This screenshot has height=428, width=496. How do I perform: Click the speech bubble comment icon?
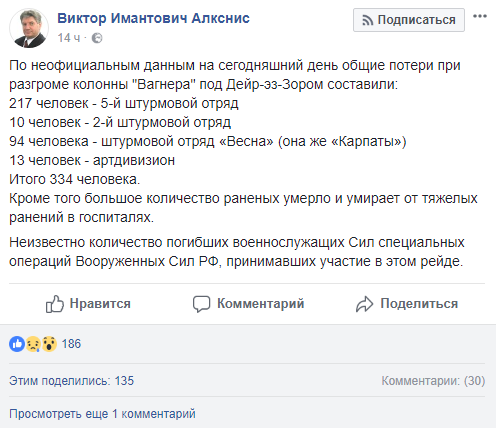click(x=201, y=304)
